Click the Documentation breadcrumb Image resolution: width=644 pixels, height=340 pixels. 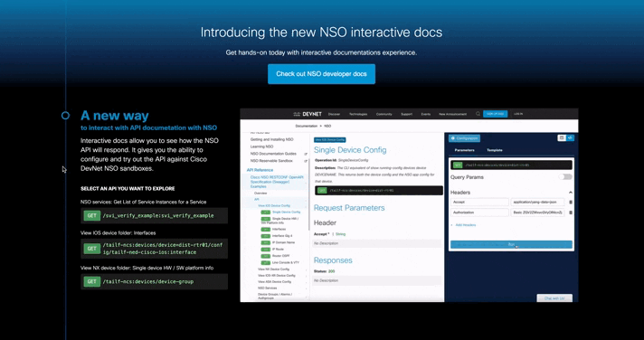(307, 126)
